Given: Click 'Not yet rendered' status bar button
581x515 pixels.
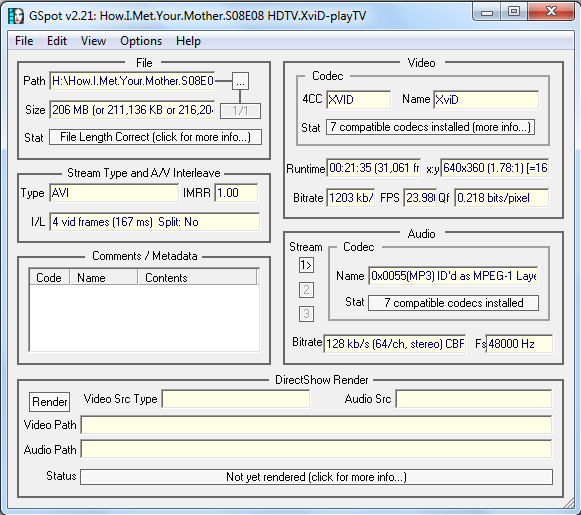Looking at the screenshot, I should 316,477.
